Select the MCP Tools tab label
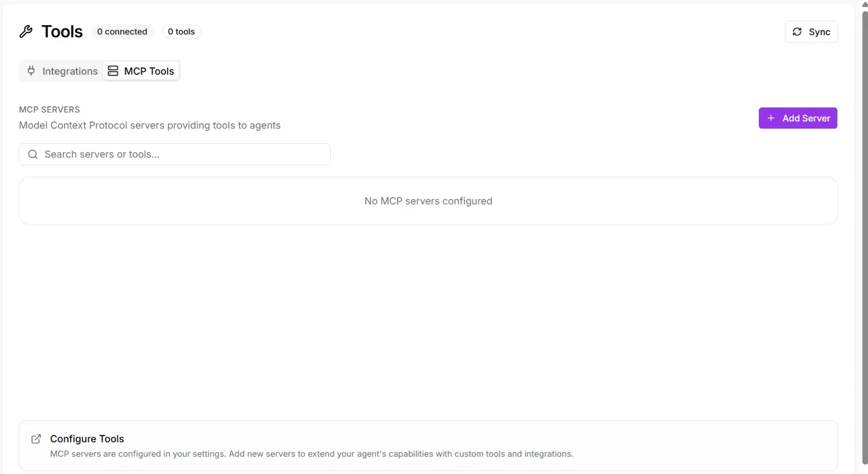 pos(149,71)
